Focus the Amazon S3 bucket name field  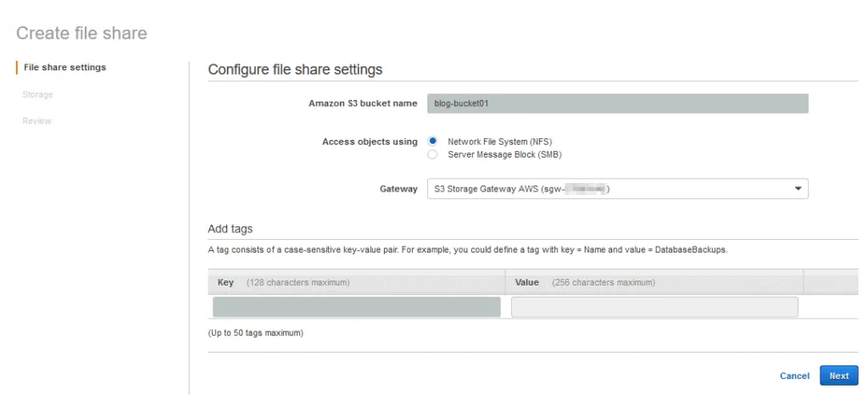[x=617, y=103]
